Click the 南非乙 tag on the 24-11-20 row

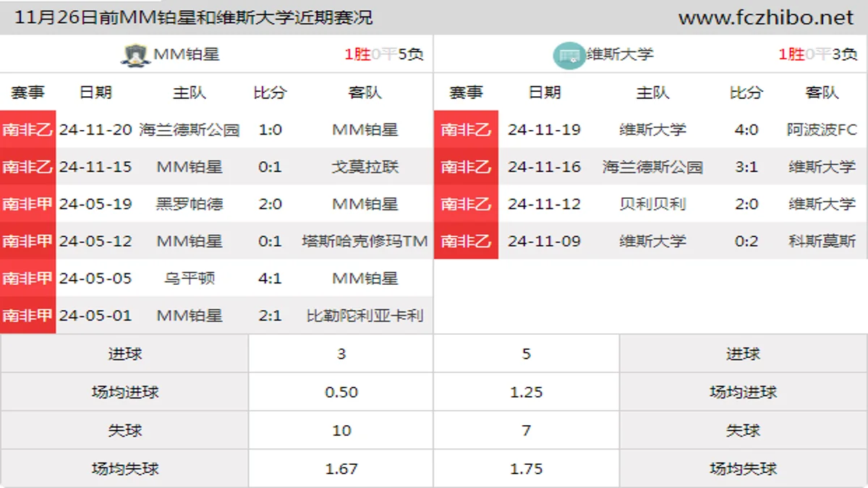(27, 129)
